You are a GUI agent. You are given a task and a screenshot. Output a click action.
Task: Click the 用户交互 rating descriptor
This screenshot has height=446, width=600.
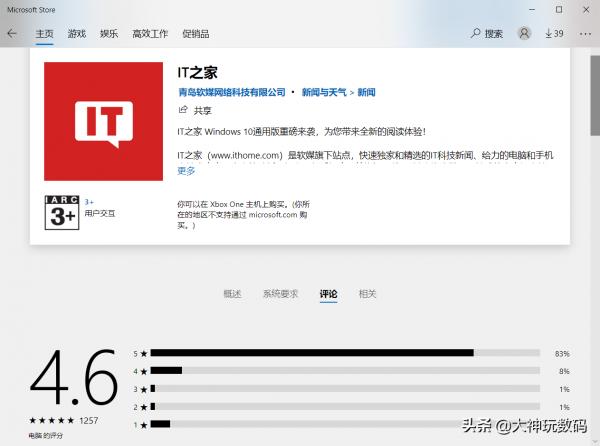100,213
